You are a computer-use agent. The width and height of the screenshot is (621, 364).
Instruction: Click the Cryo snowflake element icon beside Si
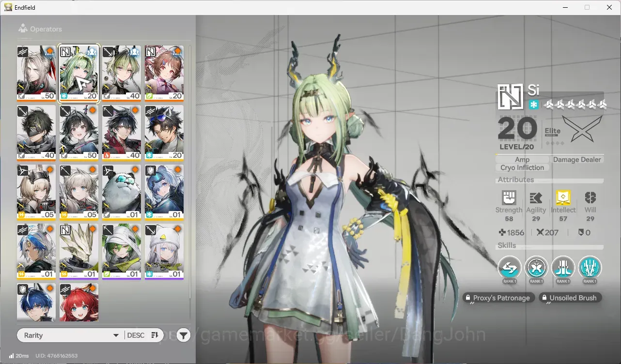point(533,105)
